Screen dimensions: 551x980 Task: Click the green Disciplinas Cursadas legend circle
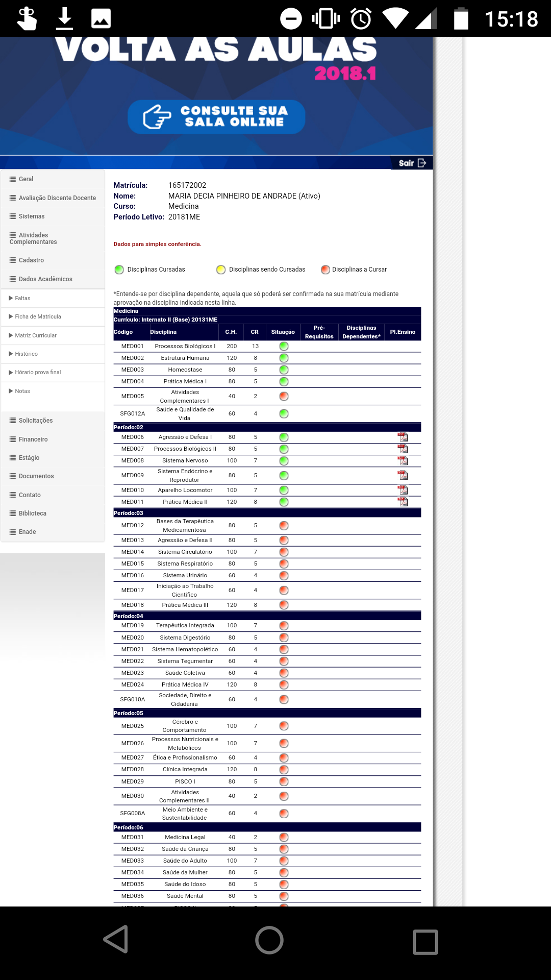pyautogui.click(x=119, y=269)
